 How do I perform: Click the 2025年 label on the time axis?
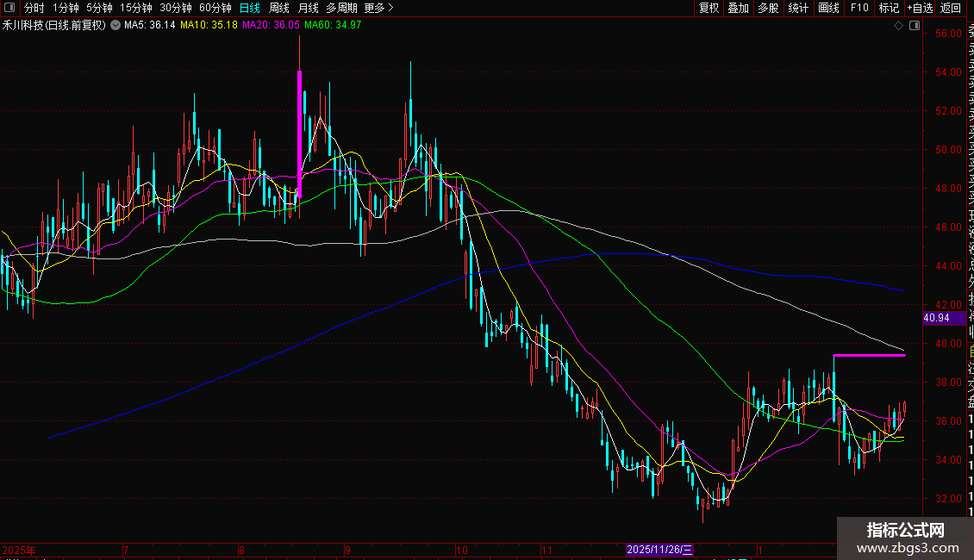click(x=19, y=550)
